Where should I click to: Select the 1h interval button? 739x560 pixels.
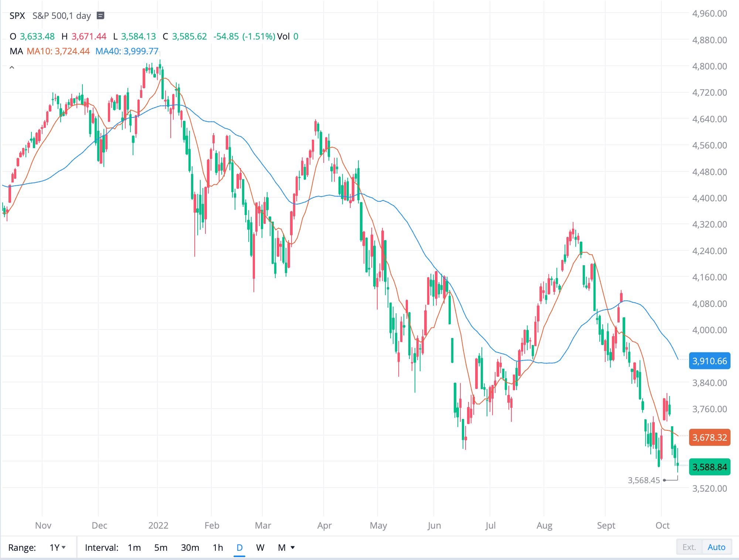point(218,547)
